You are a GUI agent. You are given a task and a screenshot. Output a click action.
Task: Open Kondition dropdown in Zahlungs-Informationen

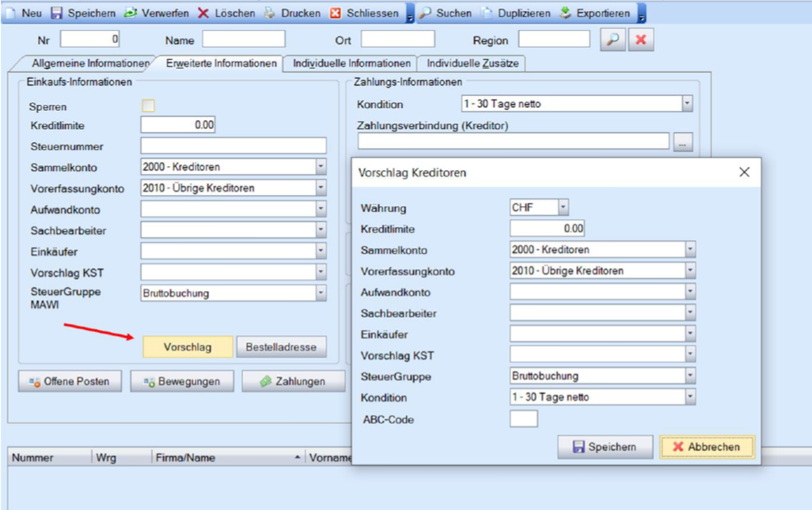point(687,104)
